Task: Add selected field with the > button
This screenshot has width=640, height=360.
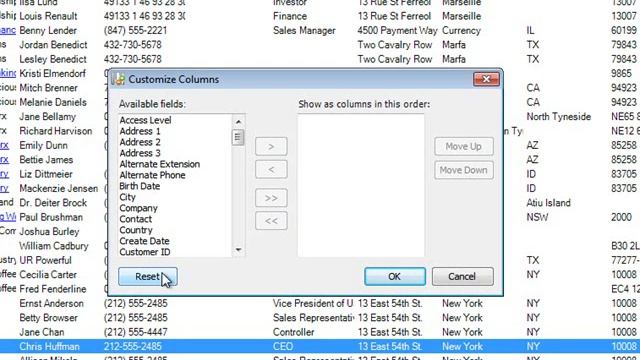Action: tap(271, 147)
